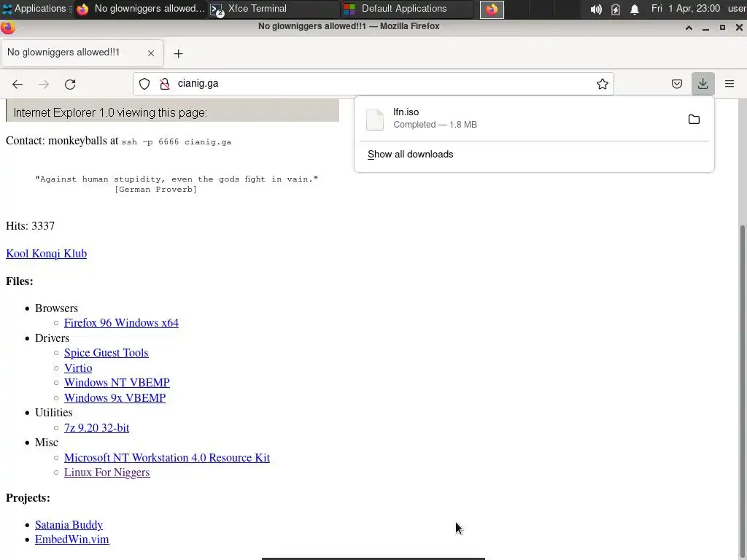Image resolution: width=747 pixels, height=560 pixels.
Task: Open power manager battery icon
Action: point(616,9)
